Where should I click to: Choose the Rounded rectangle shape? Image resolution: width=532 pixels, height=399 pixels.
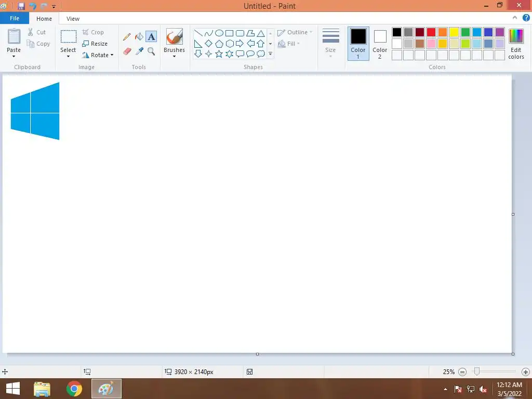tap(240, 33)
